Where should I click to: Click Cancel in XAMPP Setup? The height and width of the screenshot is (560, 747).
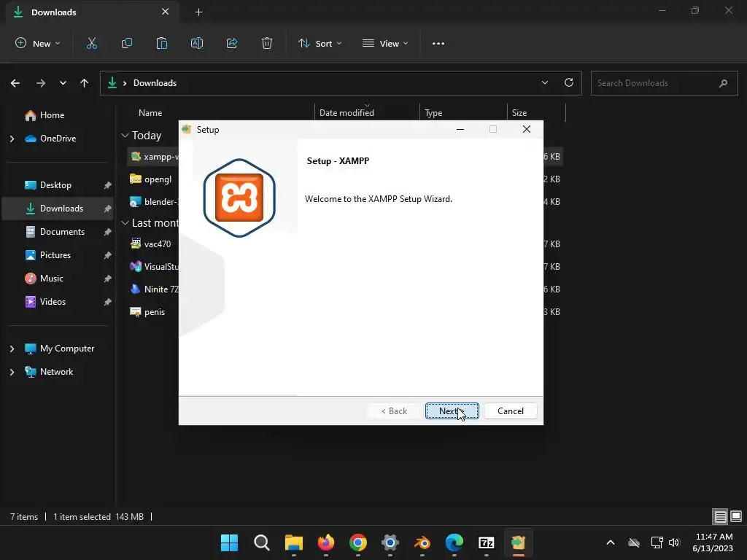[x=510, y=411]
